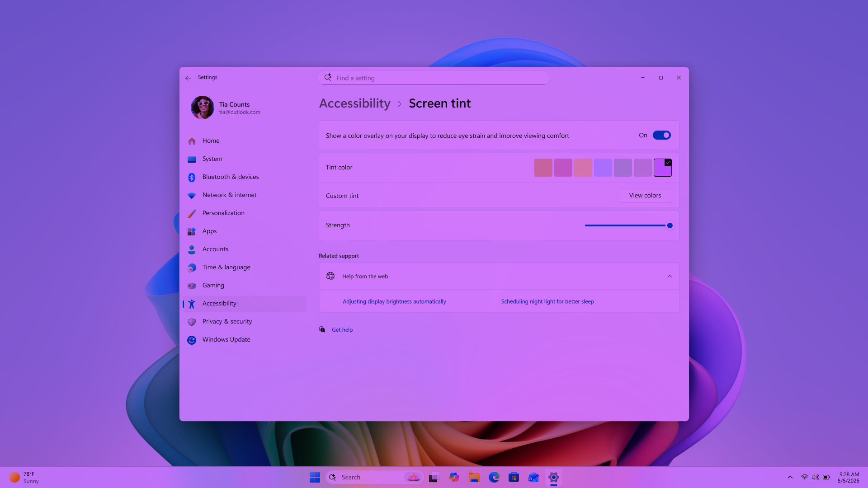
Task: Open File Explorer from taskbar
Action: [x=474, y=477]
